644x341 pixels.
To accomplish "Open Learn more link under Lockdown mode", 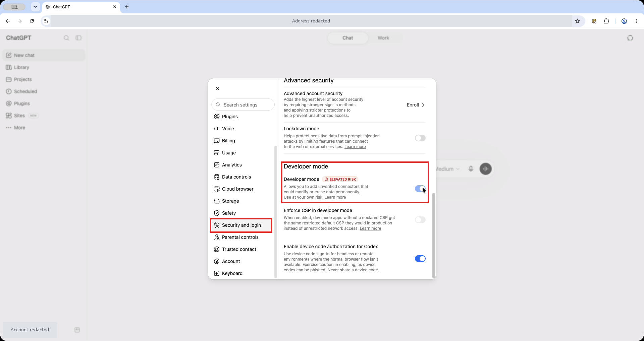I will (x=355, y=147).
